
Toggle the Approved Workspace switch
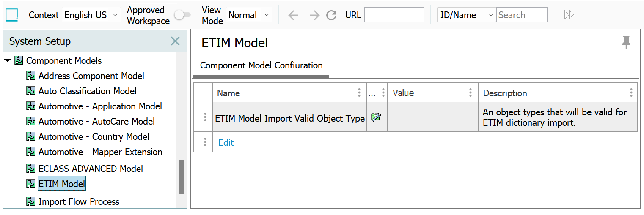coord(183,15)
